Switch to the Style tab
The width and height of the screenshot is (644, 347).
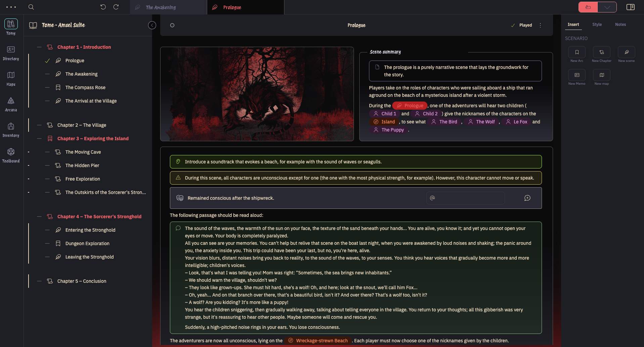[597, 25]
